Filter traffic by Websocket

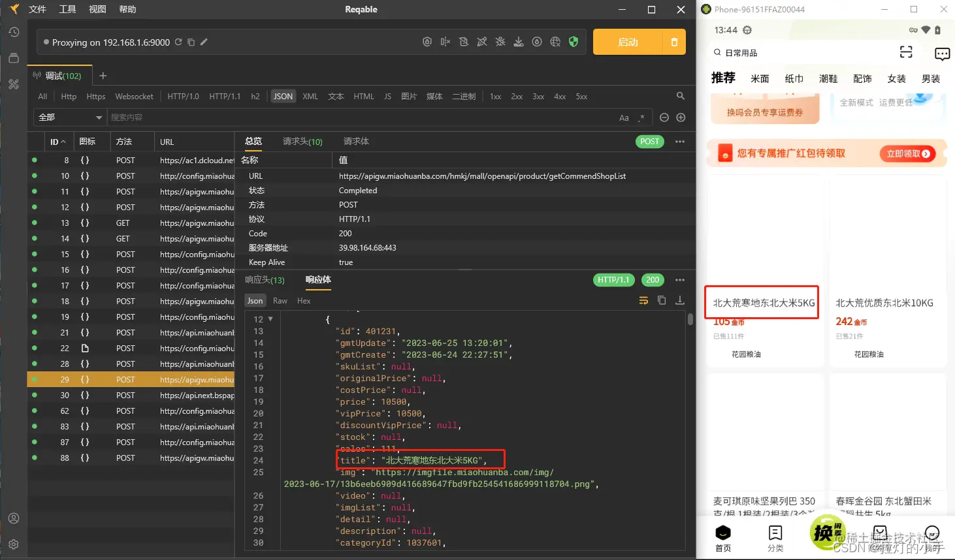click(135, 97)
